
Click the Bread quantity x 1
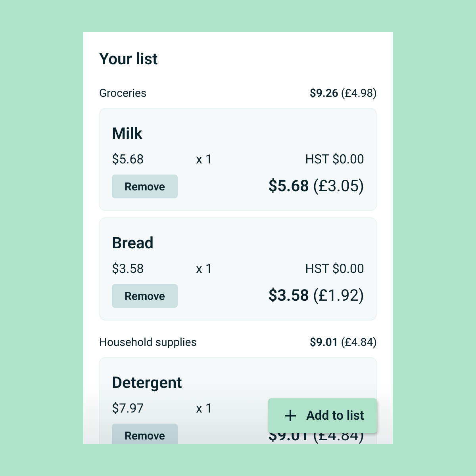204,269
